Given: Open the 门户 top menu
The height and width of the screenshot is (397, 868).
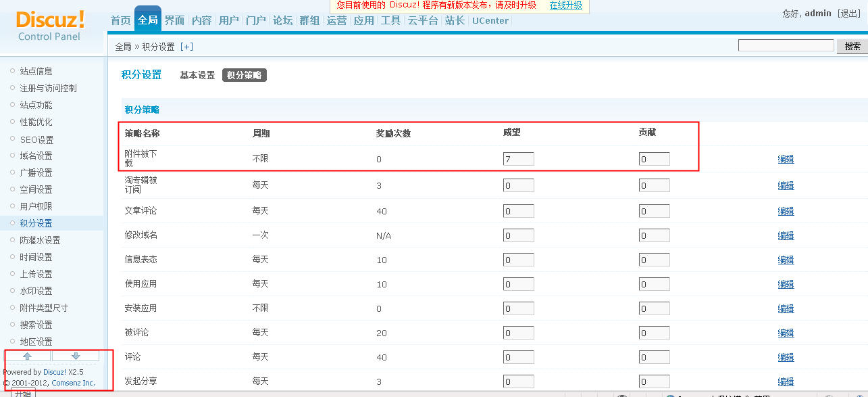Looking at the screenshot, I should pos(255,20).
